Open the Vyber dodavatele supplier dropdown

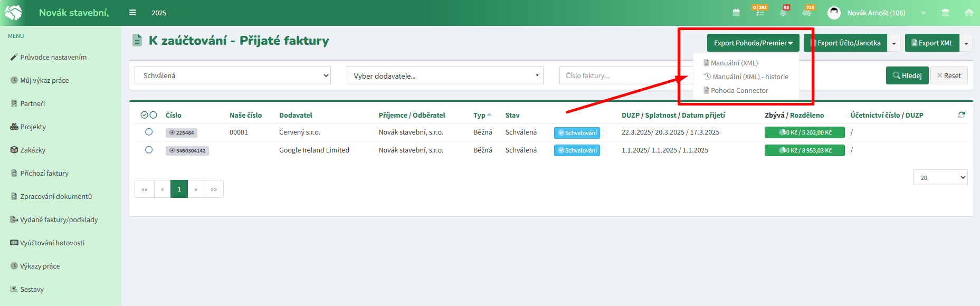(x=445, y=75)
